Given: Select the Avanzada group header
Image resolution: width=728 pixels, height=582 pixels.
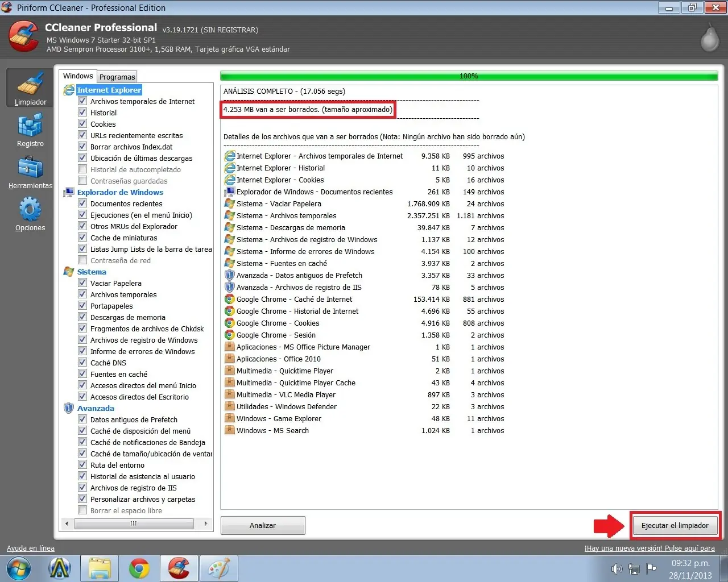Looking at the screenshot, I should coord(96,408).
